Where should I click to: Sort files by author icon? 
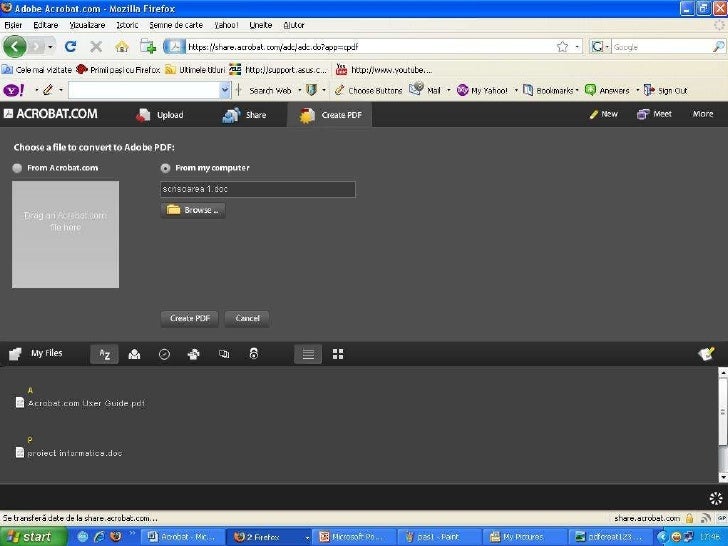pos(134,354)
